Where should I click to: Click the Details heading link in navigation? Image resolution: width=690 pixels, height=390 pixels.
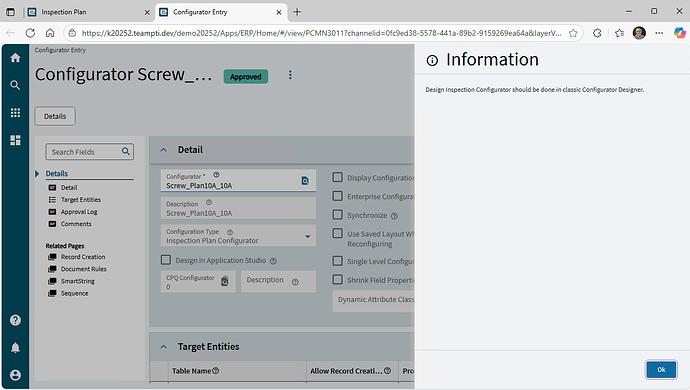57,174
